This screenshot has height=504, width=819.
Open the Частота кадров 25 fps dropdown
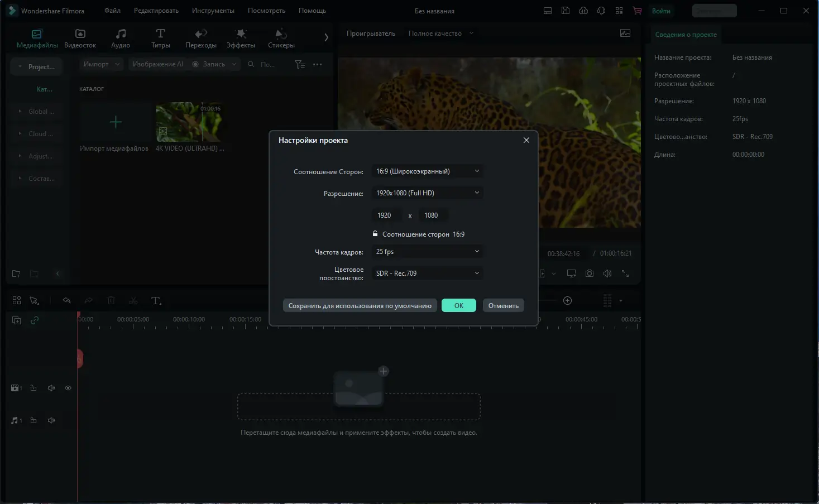point(427,252)
